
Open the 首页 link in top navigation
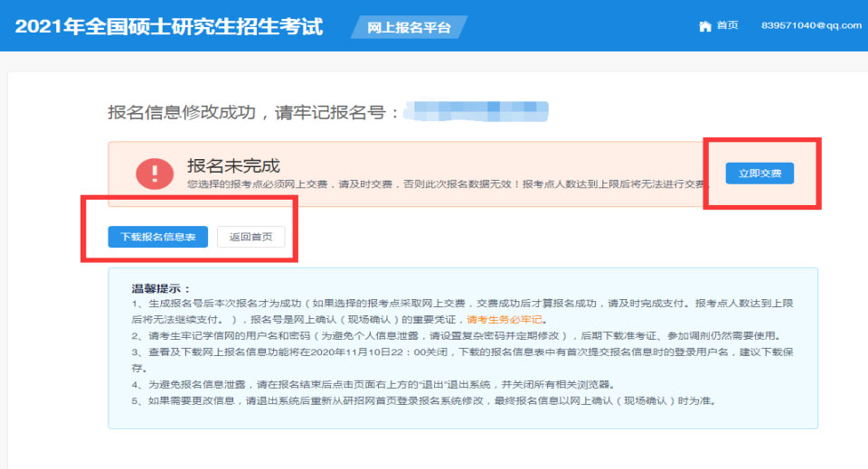[727, 26]
